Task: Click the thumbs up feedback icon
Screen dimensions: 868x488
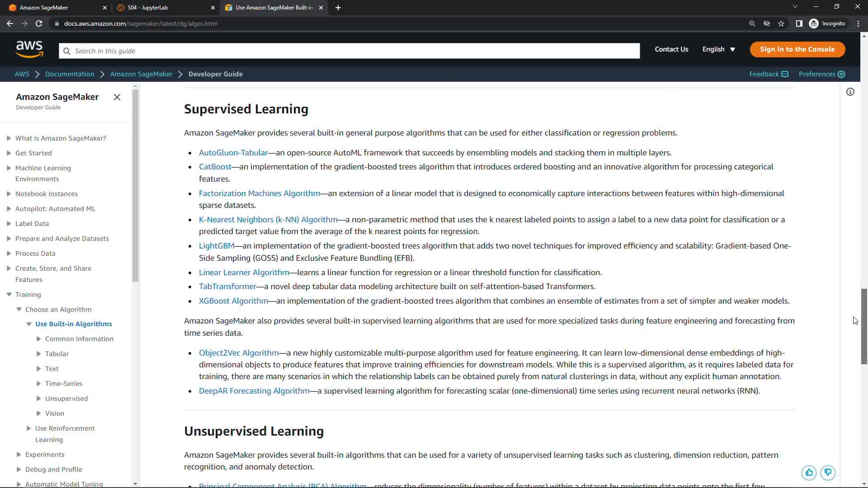Action: (x=809, y=473)
